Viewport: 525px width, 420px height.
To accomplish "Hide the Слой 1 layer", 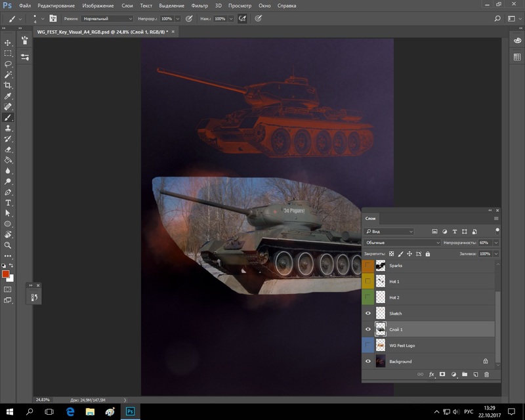I will coord(367,329).
